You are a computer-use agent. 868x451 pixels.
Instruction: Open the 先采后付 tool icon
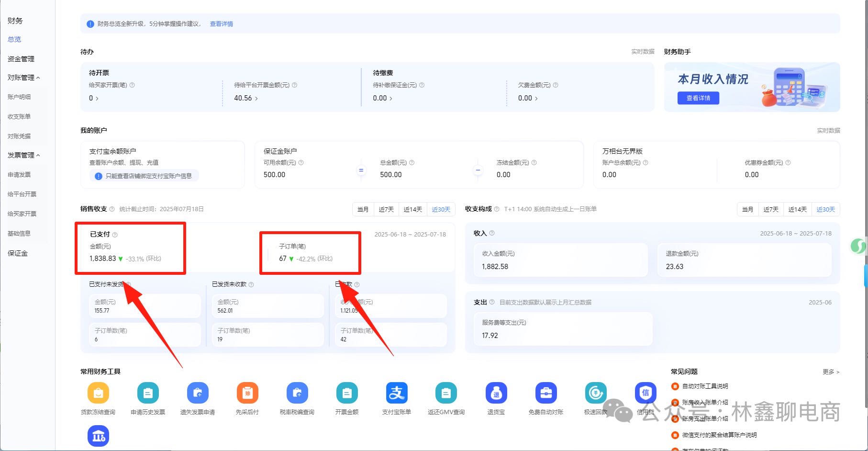[247, 393]
